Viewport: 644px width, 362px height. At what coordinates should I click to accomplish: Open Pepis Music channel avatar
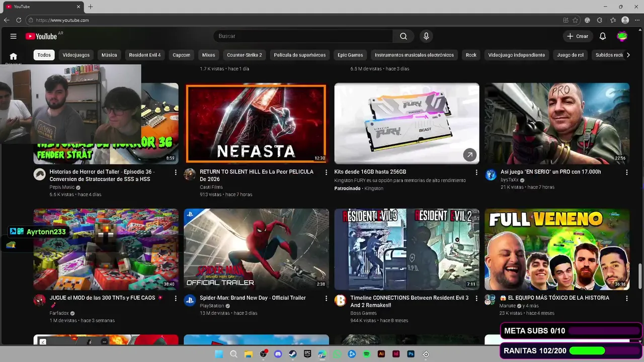[x=39, y=174]
